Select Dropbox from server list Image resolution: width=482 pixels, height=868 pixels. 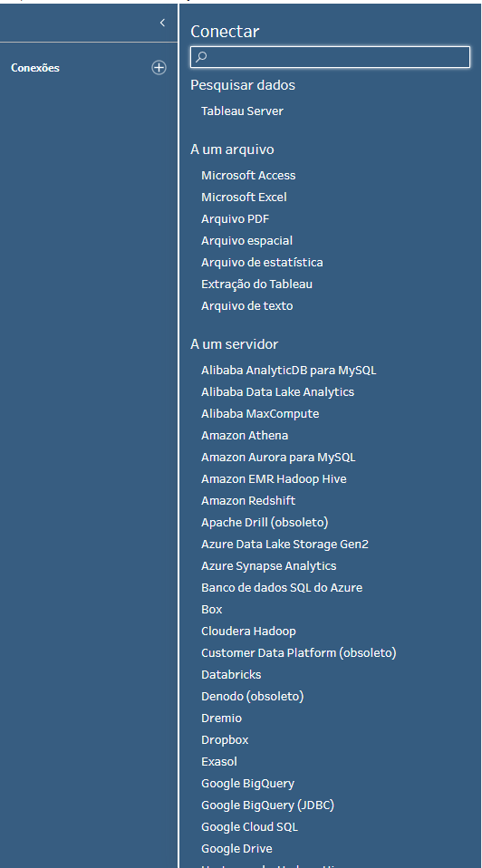coord(225,739)
